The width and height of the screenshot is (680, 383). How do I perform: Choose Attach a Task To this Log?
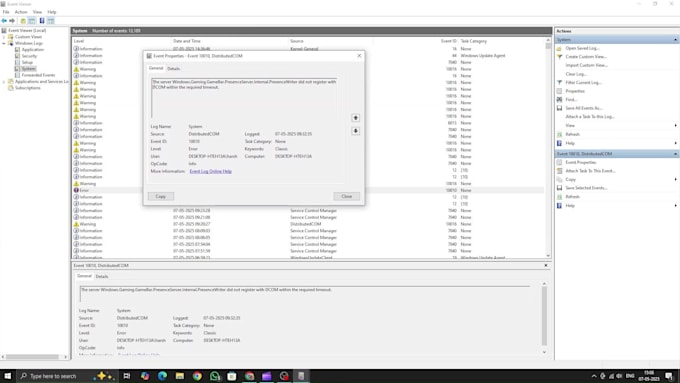tap(590, 117)
